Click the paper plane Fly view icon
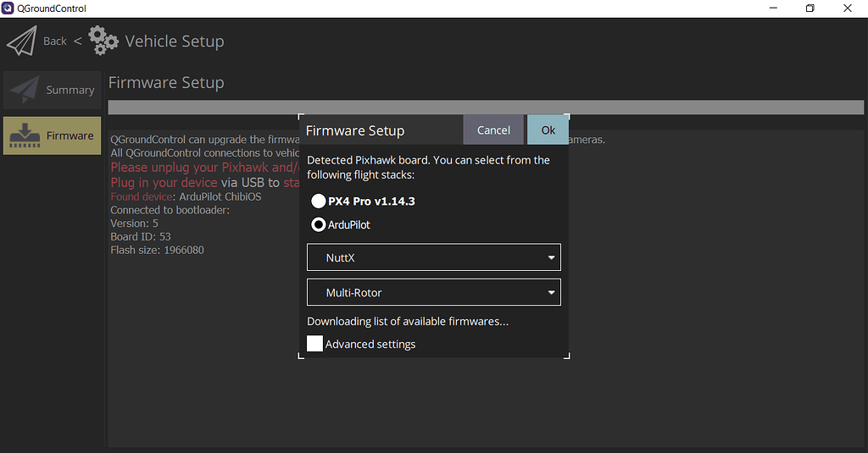 (21, 41)
